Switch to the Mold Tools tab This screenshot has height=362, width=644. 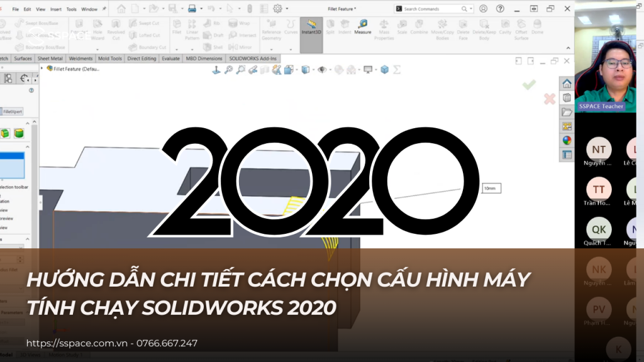click(x=109, y=58)
